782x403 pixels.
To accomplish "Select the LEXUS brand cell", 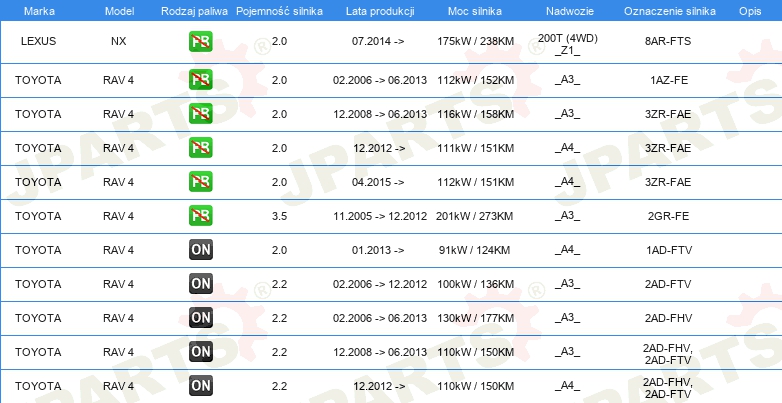I will pyautogui.click(x=38, y=41).
